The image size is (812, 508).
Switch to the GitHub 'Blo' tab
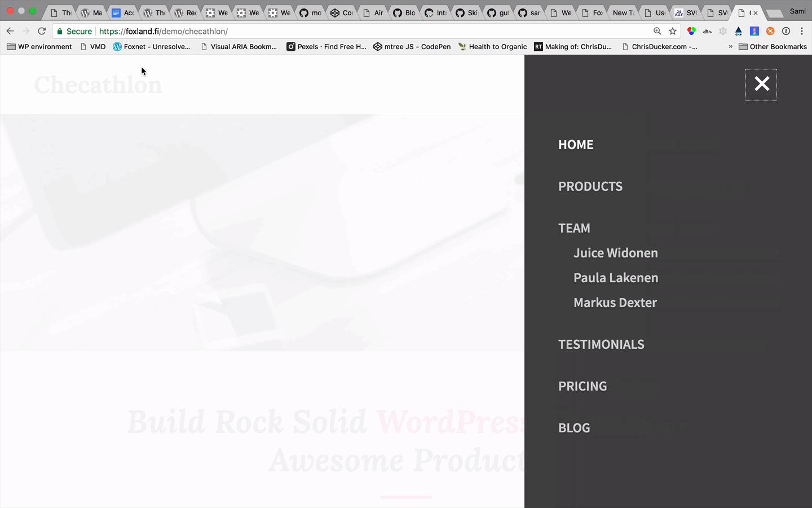[x=405, y=12]
